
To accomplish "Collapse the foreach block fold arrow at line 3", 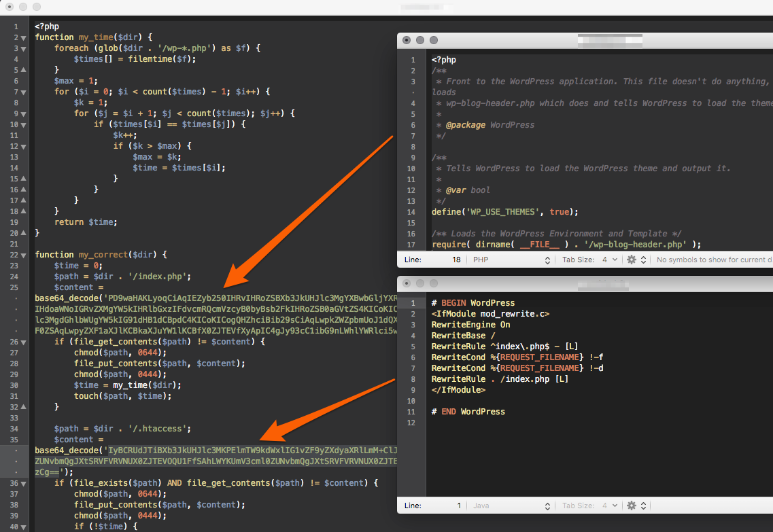I will [x=23, y=49].
